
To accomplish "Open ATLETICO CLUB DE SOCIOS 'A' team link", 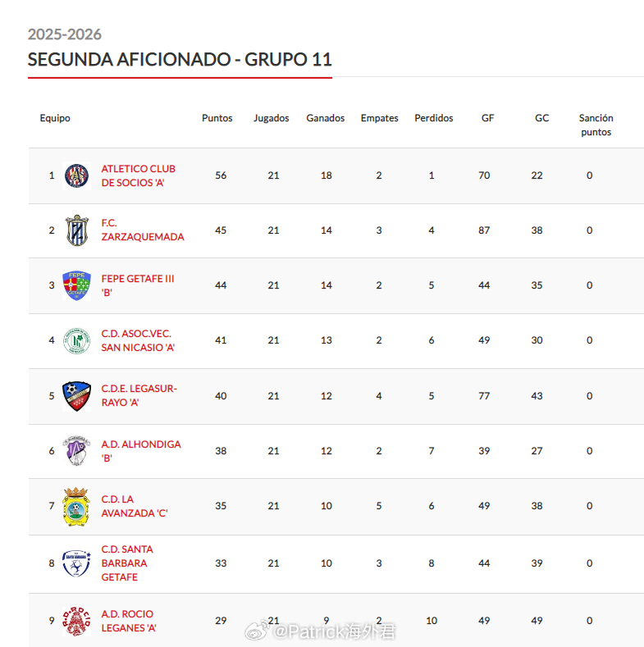I will pos(139,175).
